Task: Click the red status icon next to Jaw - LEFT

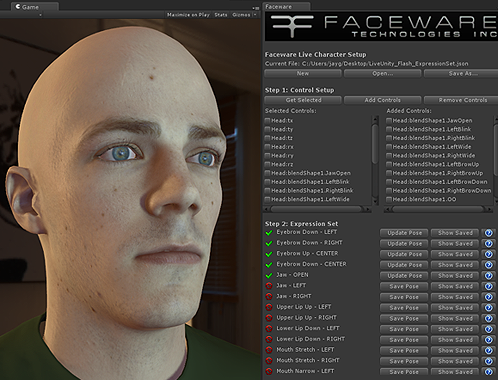Action: (269, 286)
